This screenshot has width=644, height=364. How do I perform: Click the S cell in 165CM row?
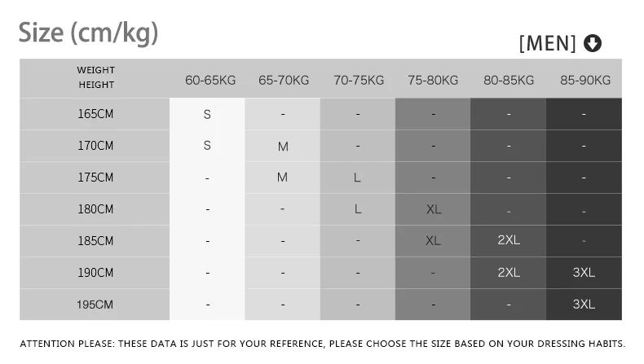point(207,114)
